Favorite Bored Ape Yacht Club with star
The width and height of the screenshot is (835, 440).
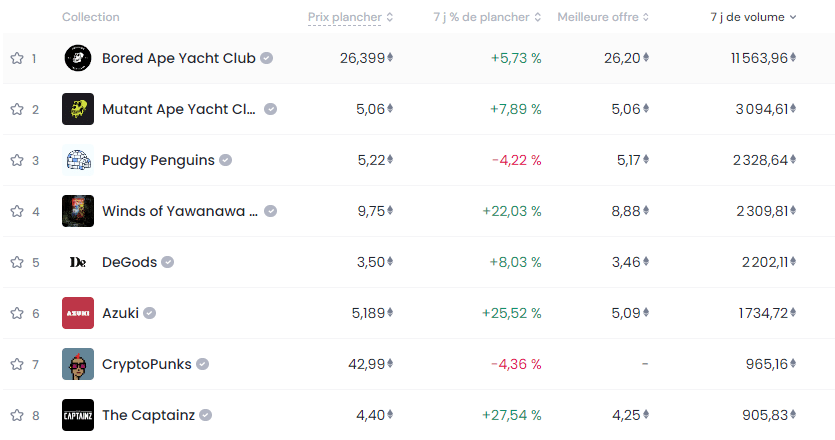[x=17, y=58]
